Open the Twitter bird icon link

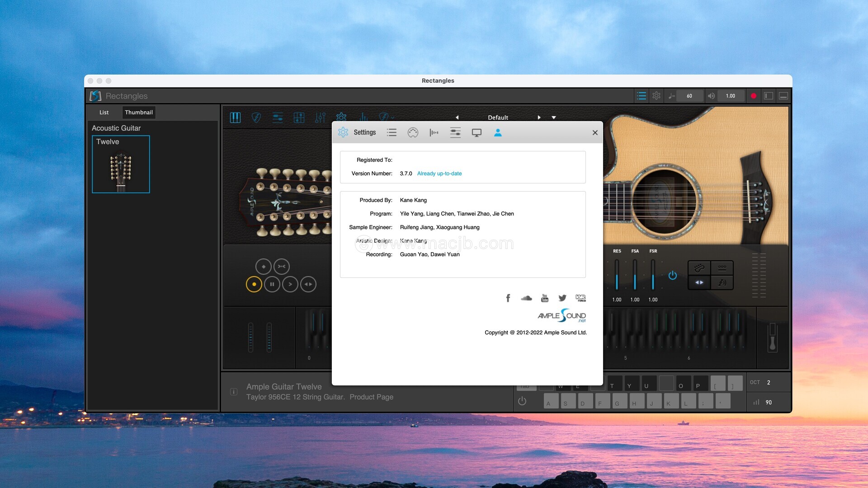[562, 298]
